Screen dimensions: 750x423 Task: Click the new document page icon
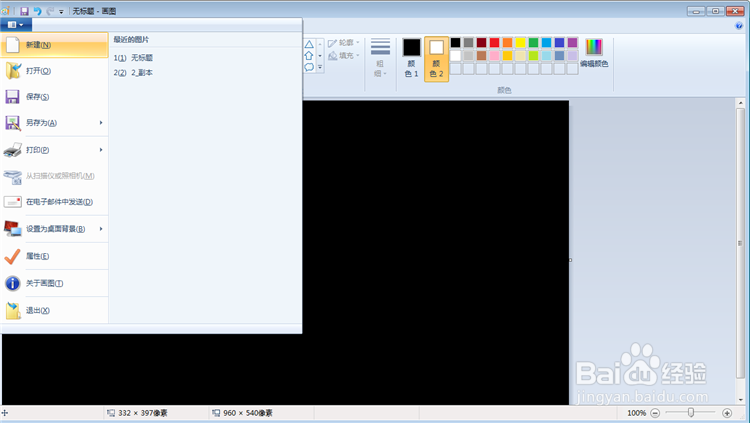12,45
